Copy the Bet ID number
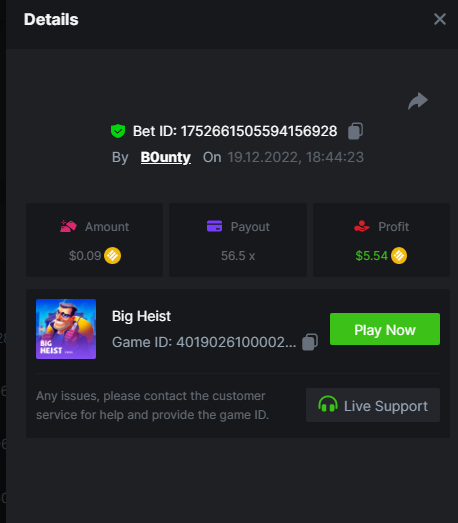Screen dimensions: 458x523 pos(356,131)
